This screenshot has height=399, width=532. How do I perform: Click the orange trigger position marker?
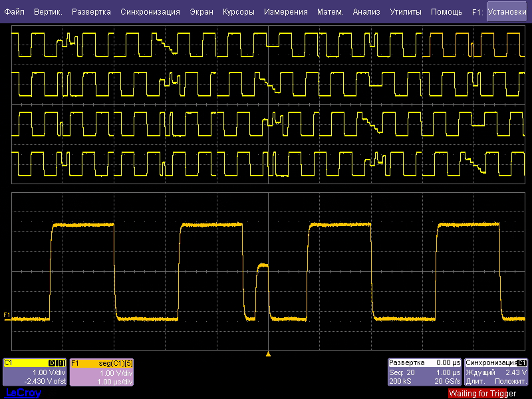point(268,354)
